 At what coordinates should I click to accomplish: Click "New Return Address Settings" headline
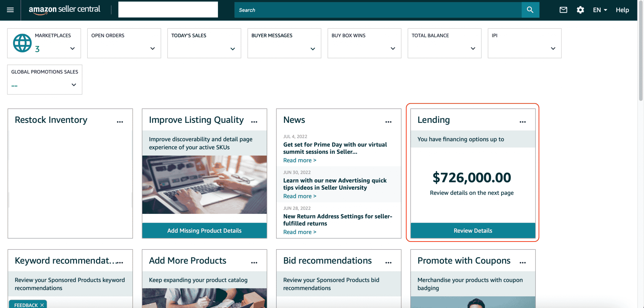pos(338,220)
